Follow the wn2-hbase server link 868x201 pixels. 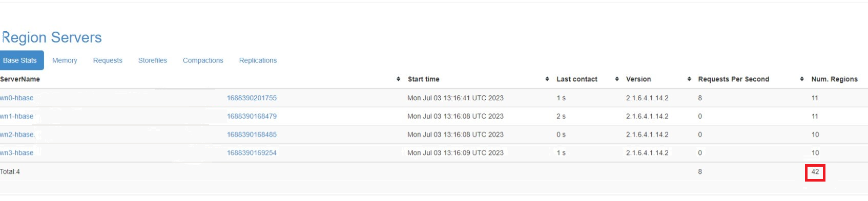[x=17, y=135]
